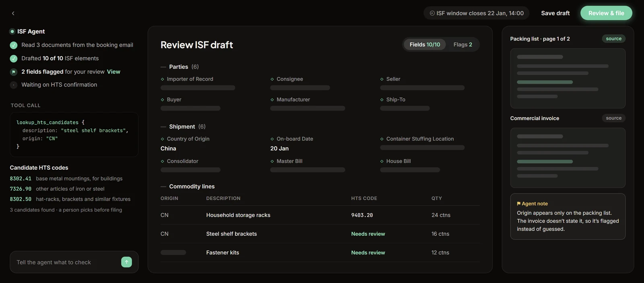
Task: Click the checkmark icon beside Read 3 documents
Action: tap(14, 45)
